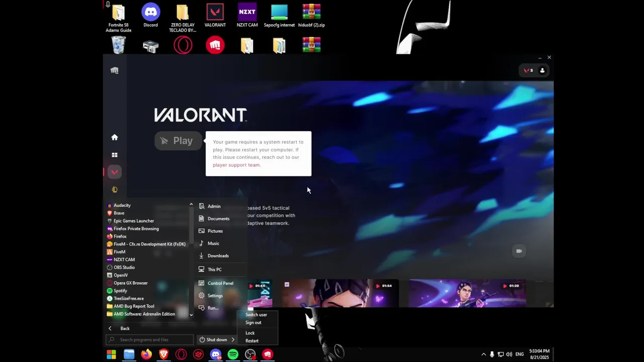This screenshot has height=362, width=644.
Task: Open the Riot Client desktop shortcut
Action: (x=215, y=45)
